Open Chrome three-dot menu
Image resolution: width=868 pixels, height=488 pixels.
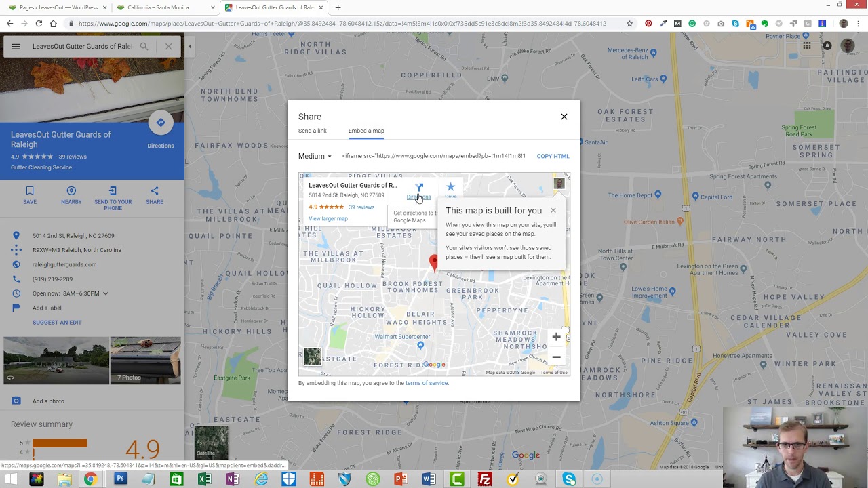[x=859, y=24]
